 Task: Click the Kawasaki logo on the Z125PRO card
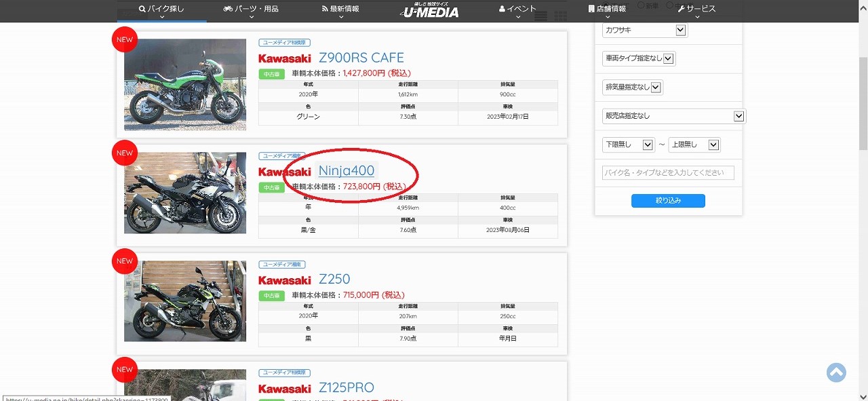click(x=285, y=389)
